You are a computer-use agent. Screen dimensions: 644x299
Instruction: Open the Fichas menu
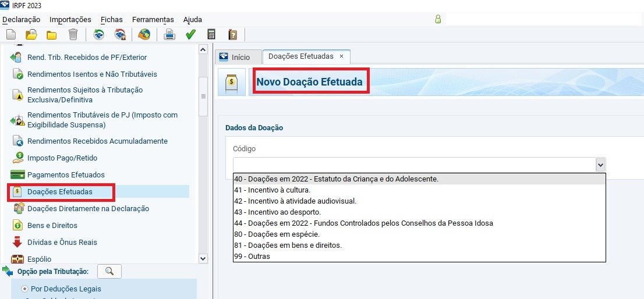[x=112, y=19]
